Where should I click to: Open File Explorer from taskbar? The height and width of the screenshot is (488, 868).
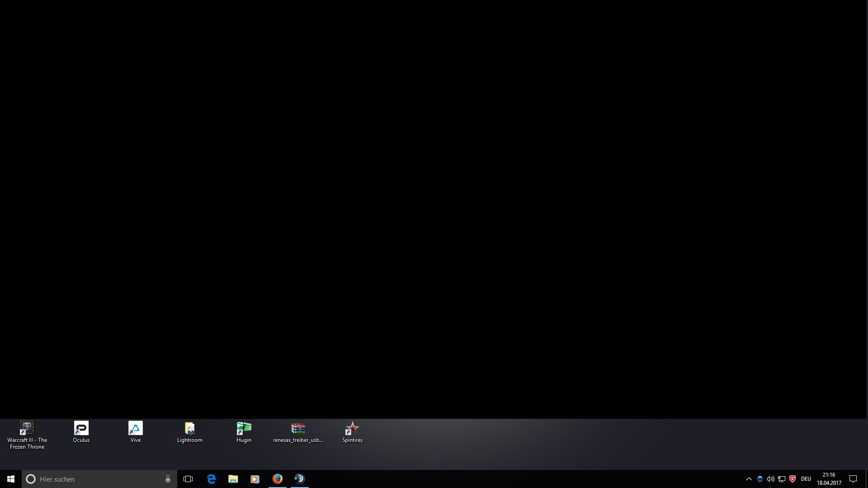233,479
